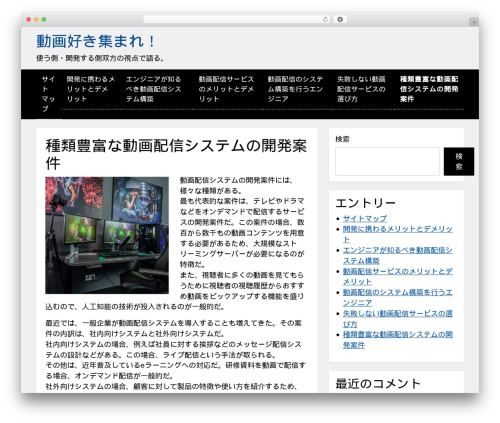The image size is (500, 423).
Task: Open 動画配信のシステム構築を行うエンジニア in navigation menu
Action: click(x=295, y=89)
